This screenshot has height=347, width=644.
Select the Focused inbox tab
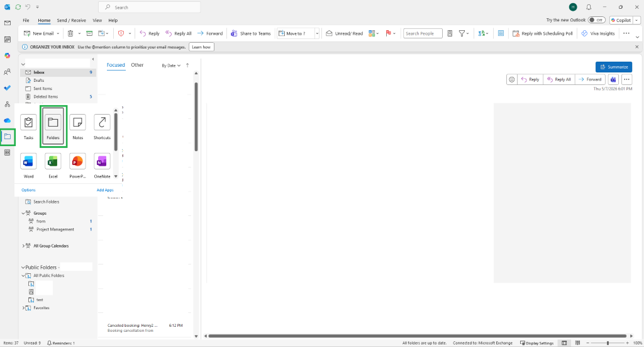click(116, 65)
